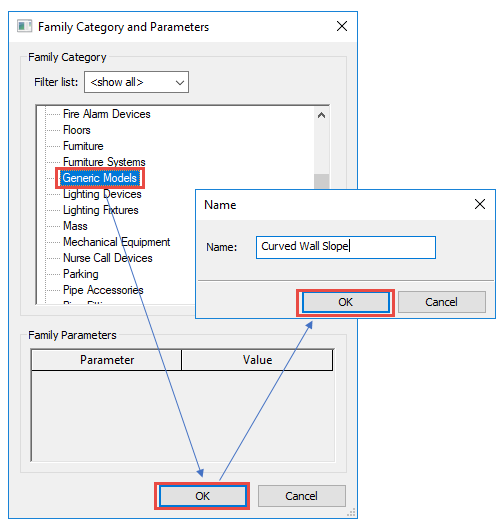Image resolution: width=502 pixels, height=525 pixels.
Task: Click the category list scrollbar thumb
Action: 321,181
